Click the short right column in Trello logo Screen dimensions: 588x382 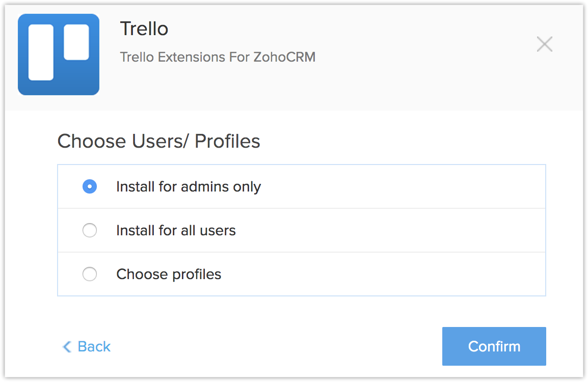[76, 42]
